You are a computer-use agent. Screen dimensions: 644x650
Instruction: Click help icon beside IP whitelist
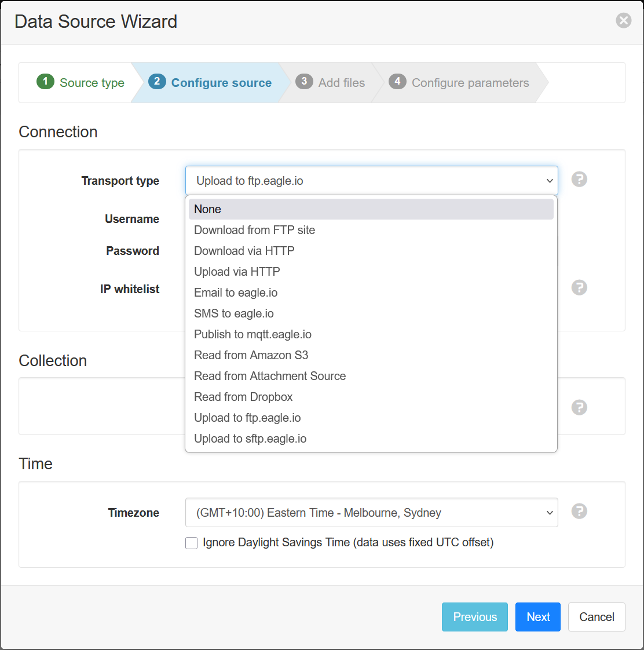click(x=579, y=288)
